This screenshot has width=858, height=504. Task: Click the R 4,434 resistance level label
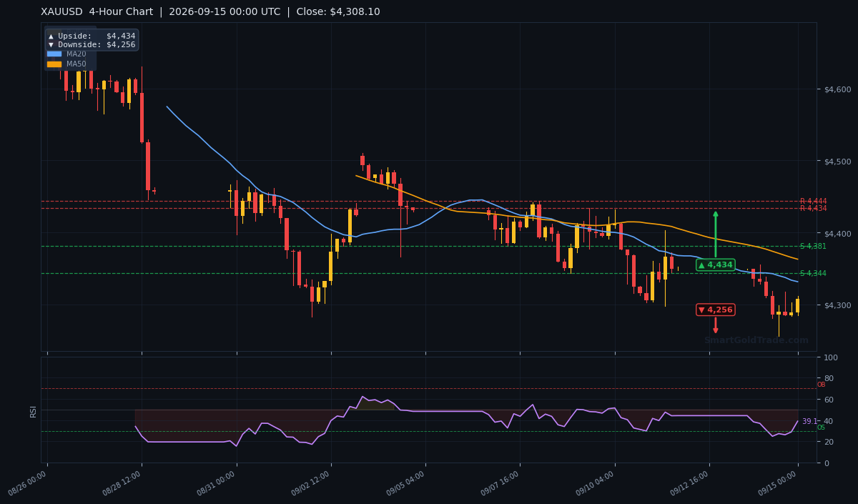click(813, 208)
